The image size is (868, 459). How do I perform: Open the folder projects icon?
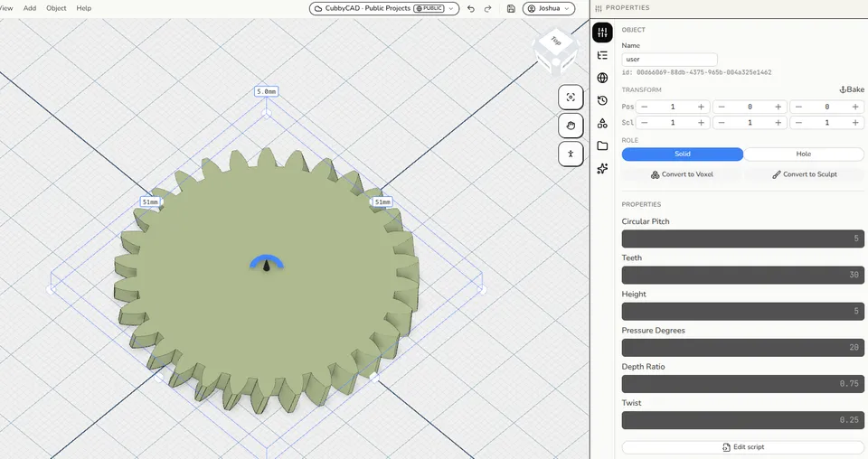click(x=602, y=146)
